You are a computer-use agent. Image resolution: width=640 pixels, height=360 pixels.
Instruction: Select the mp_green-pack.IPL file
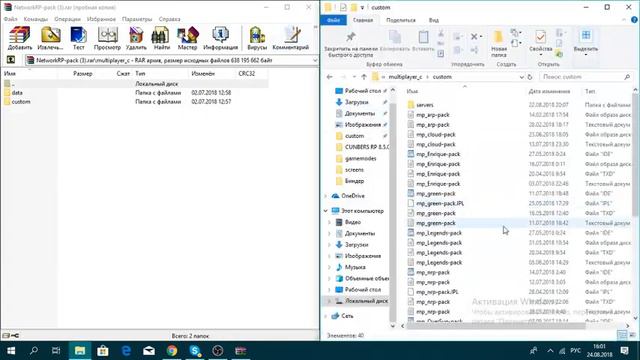(x=440, y=203)
